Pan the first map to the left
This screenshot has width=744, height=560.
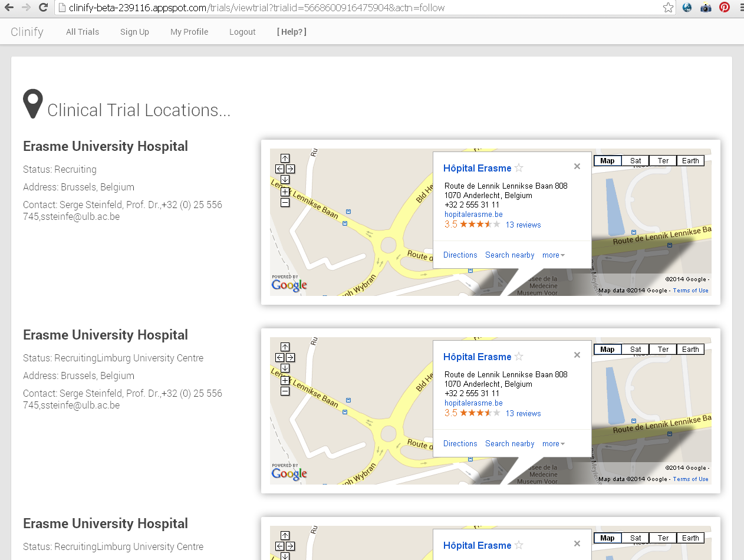pos(279,169)
